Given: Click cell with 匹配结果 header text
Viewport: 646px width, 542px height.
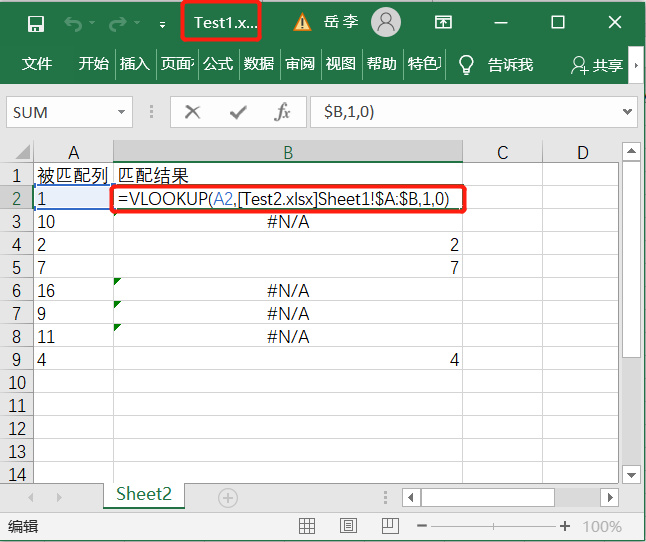Looking at the screenshot, I should point(288,176).
